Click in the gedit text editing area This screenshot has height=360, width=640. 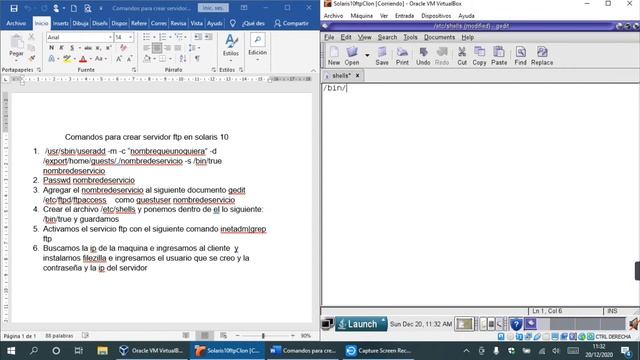pyautogui.click(x=480, y=195)
